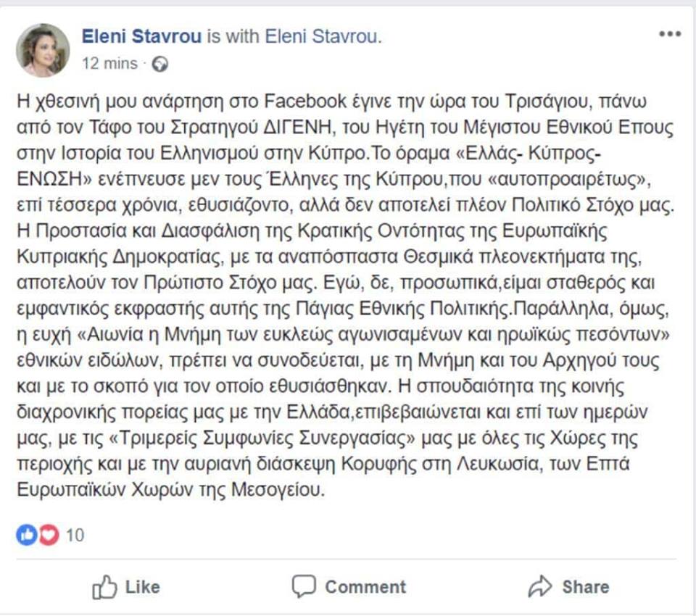This screenshot has width=696, height=616.
Task: Click the speech bubble comment icon
Action: pyautogui.click(x=304, y=586)
